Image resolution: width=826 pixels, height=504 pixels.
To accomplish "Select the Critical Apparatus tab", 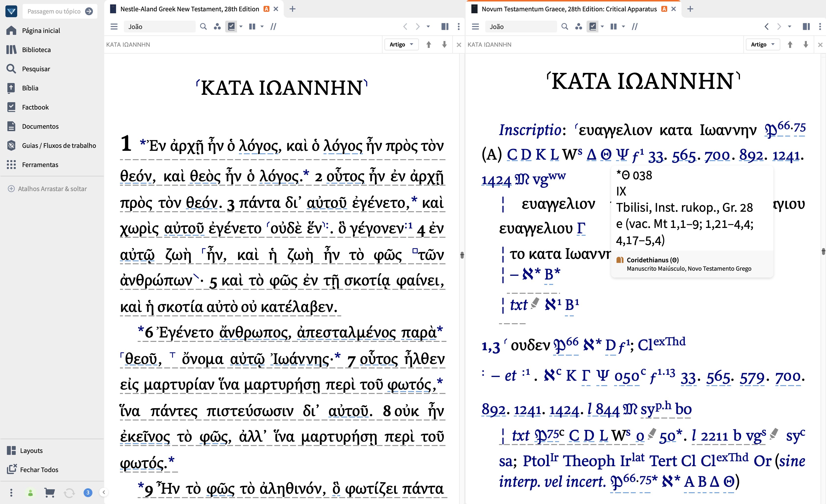I will [569, 9].
